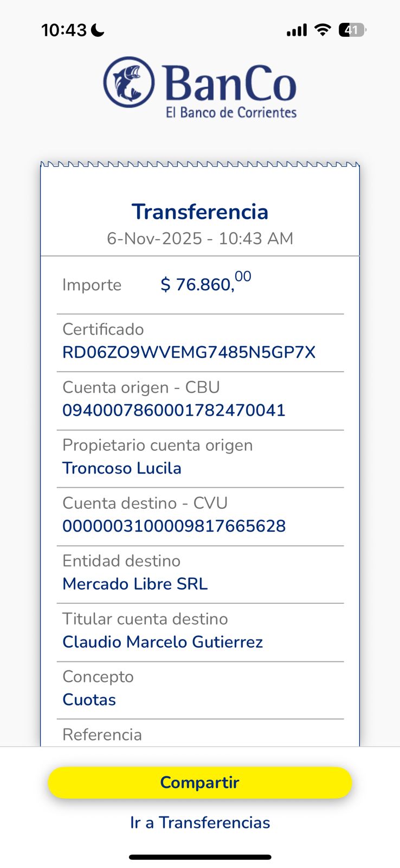
Task: Tap the cellular signal bars icon
Action: pyautogui.click(x=296, y=30)
